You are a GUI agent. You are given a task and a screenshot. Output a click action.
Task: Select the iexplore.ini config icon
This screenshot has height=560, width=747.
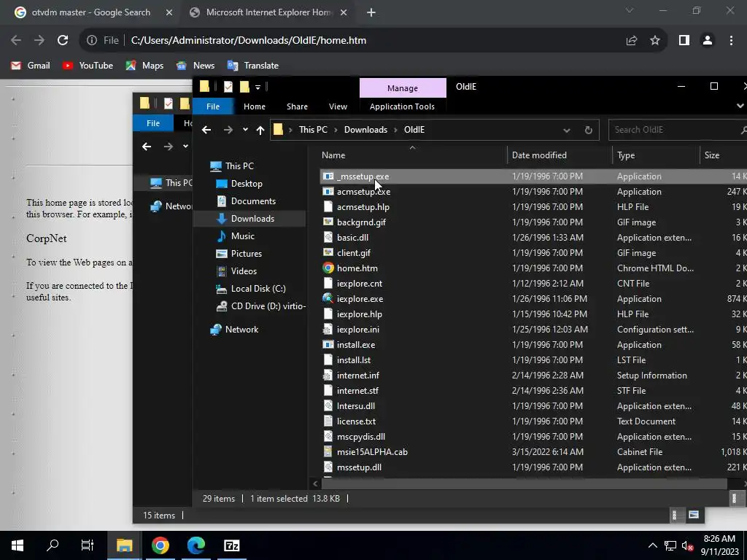pyautogui.click(x=328, y=329)
